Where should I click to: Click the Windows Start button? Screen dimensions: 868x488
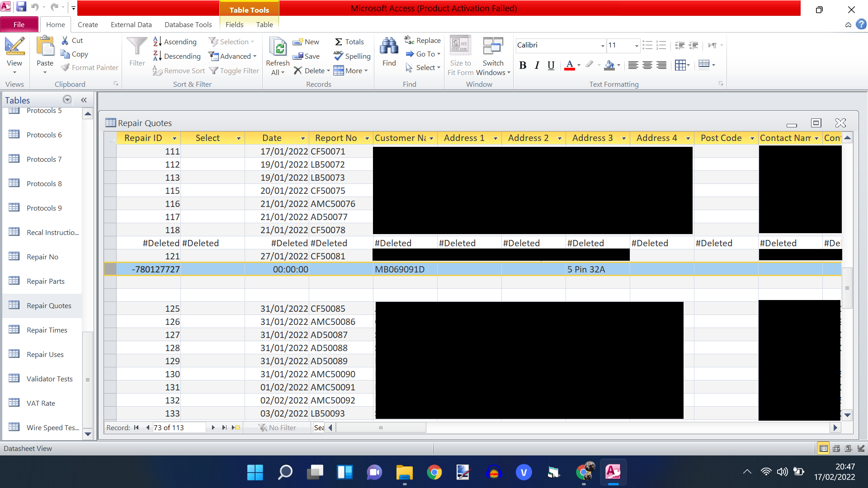[255, 473]
